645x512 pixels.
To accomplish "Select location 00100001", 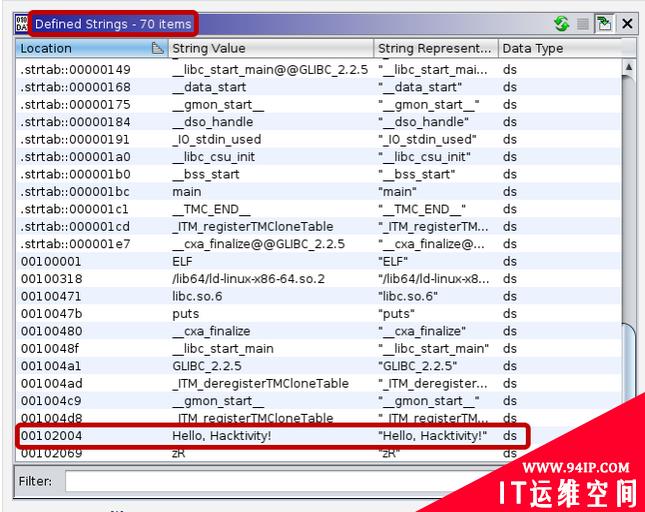I will 51,262.
